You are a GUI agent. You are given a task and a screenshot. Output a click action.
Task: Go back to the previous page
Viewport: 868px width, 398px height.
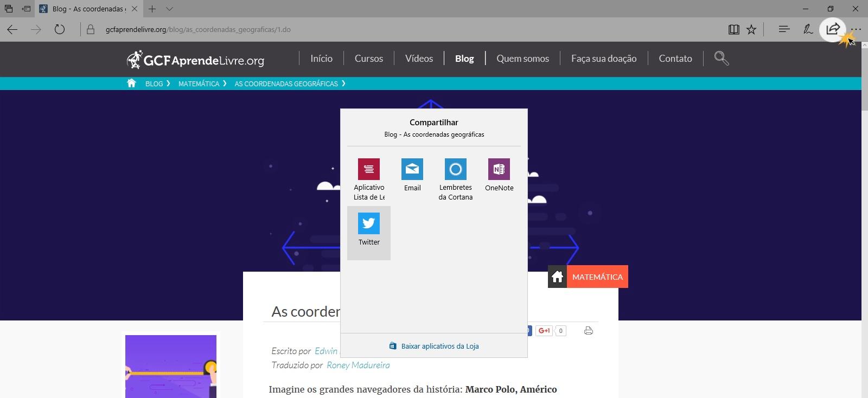pyautogui.click(x=12, y=29)
